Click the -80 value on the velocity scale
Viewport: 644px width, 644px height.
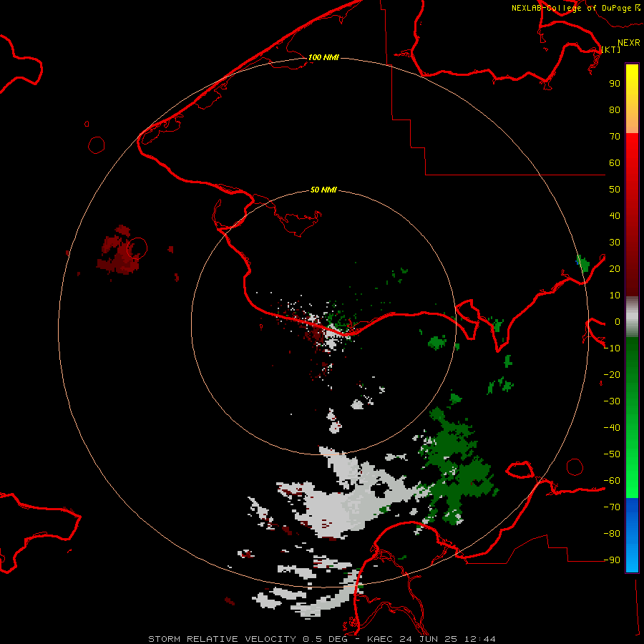coord(612,534)
